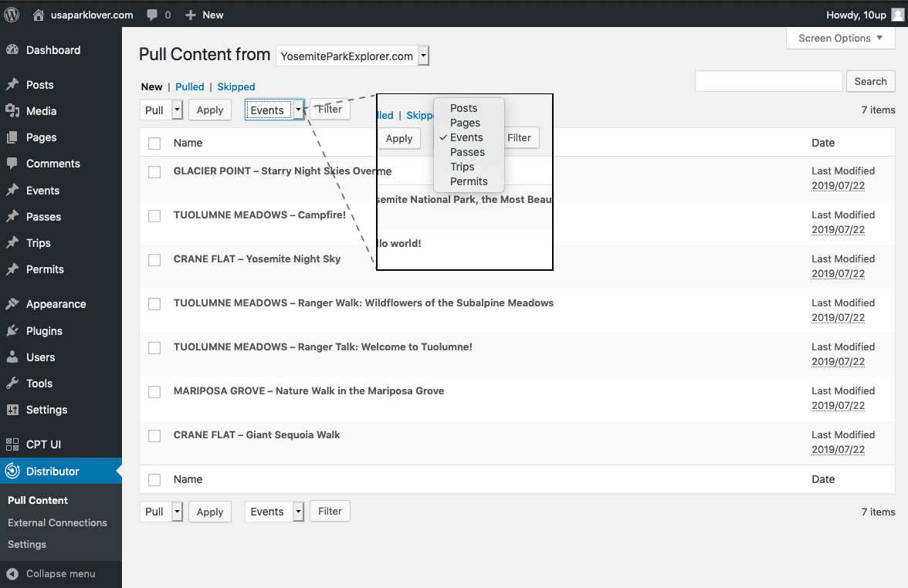Click the Comments speech bubble sidebar icon
This screenshot has height=588, width=908.
[12, 164]
